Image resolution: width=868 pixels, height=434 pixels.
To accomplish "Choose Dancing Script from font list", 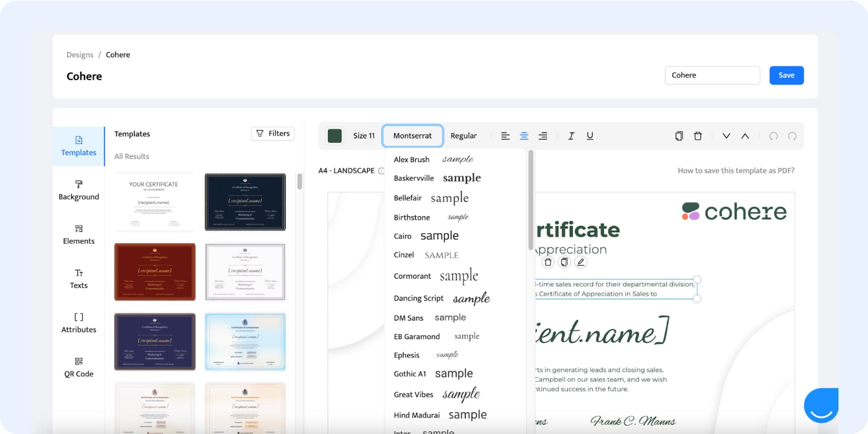I will coord(419,298).
